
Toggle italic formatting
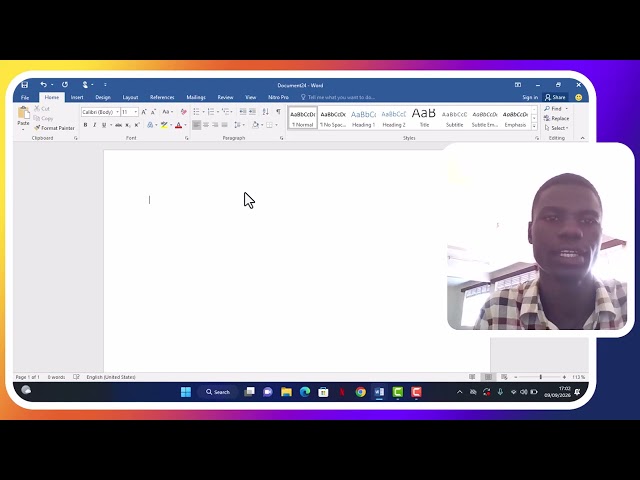(x=95, y=125)
